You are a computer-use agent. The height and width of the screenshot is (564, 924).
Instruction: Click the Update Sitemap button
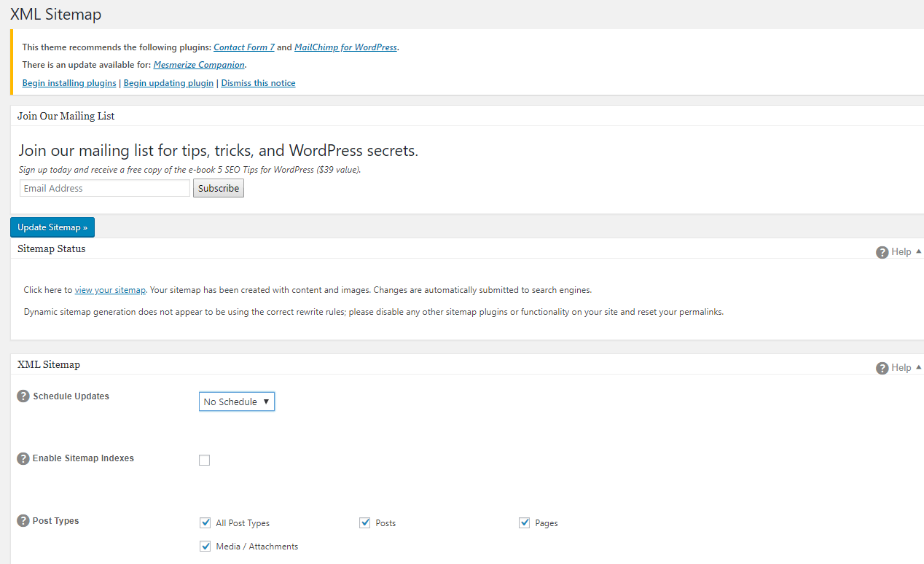click(52, 227)
